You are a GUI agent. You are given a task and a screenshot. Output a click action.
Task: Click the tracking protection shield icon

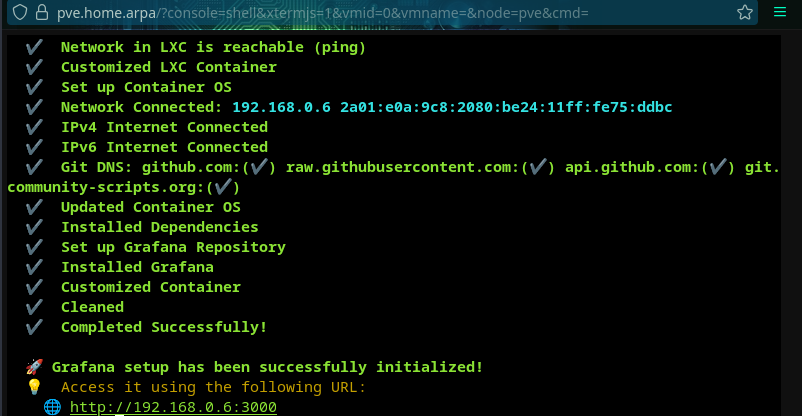[19, 13]
